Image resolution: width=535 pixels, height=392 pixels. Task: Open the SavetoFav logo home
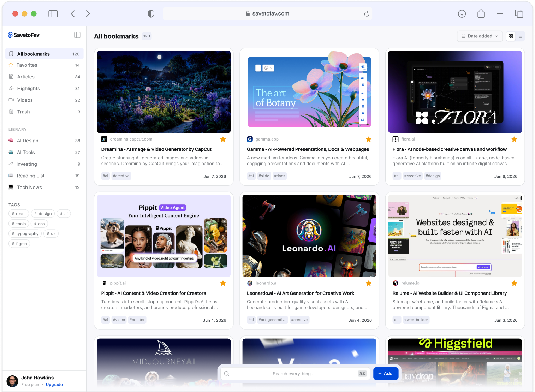(x=24, y=35)
